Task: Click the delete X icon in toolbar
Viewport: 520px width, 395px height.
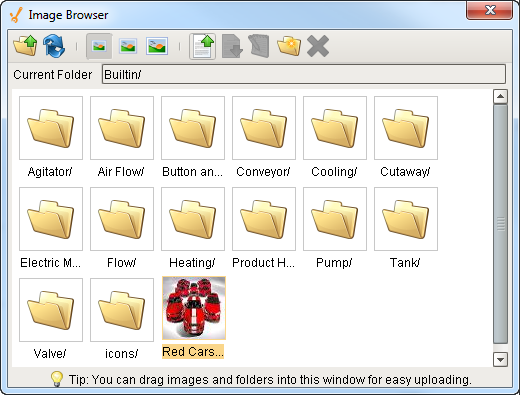Action: [318, 46]
